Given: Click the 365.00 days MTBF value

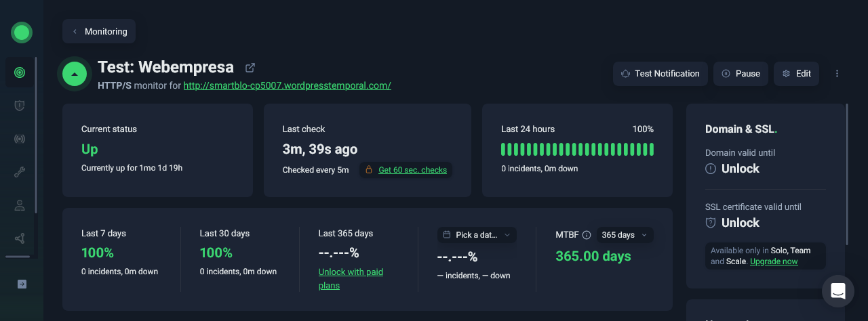Looking at the screenshot, I should point(593,257).
